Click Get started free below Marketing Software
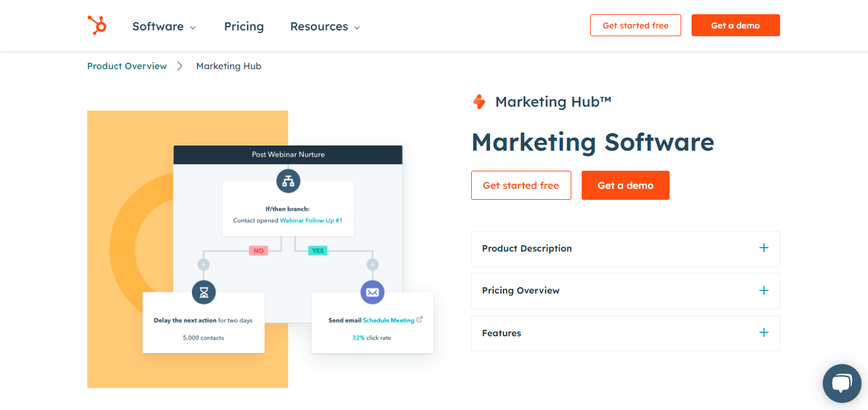 coord(521,185)
